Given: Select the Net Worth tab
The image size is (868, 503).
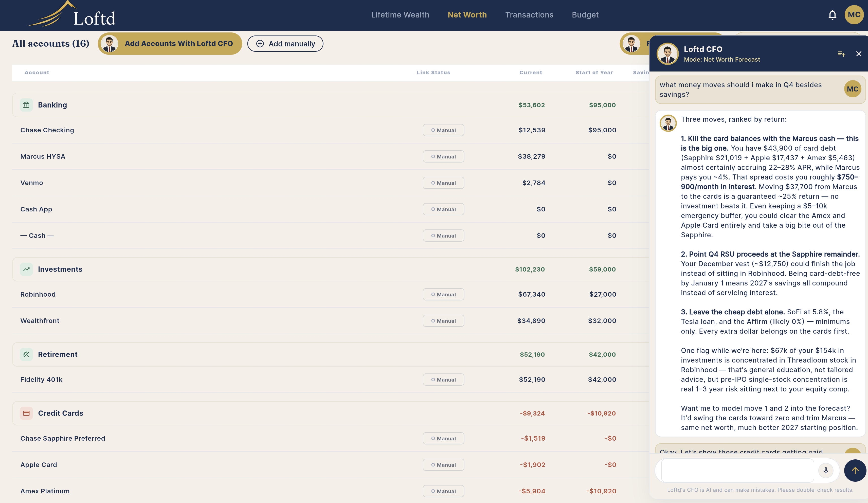Looking at the screenshot, I should point(467,15).
